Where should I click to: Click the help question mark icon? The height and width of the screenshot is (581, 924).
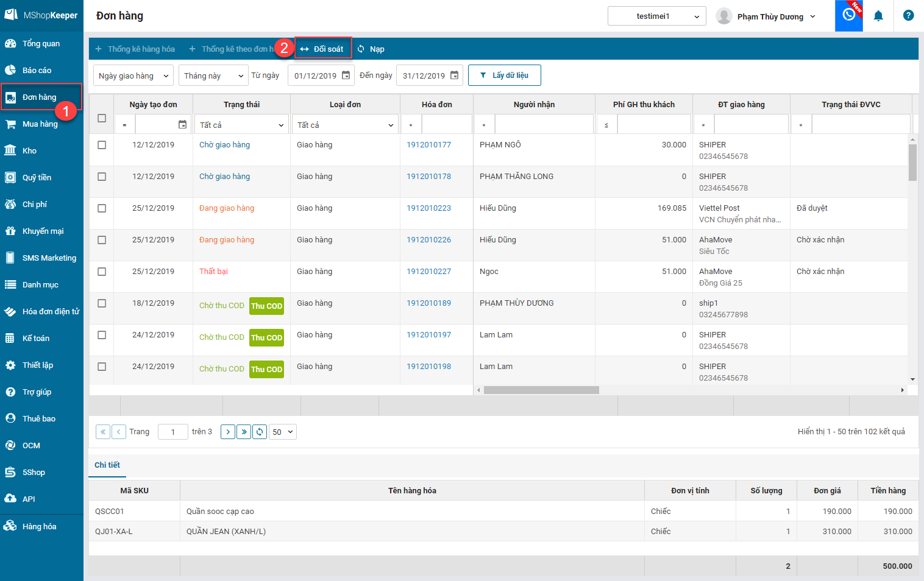(x=908, y=16)
